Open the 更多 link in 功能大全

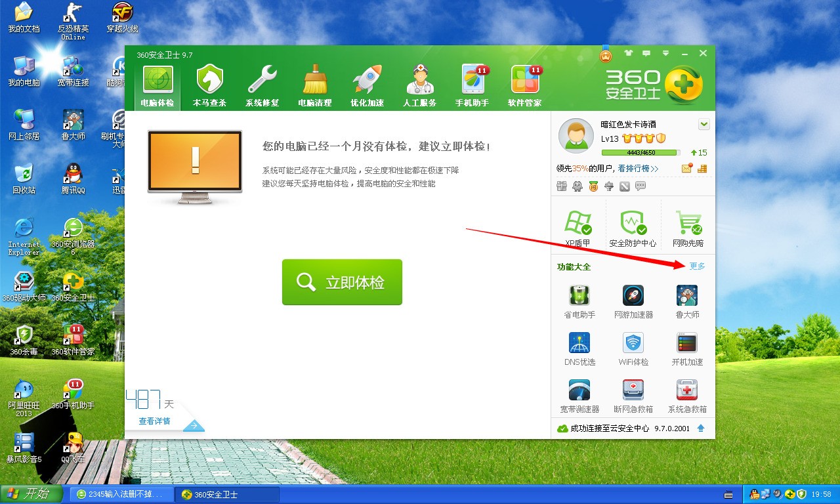click(697, 266)
